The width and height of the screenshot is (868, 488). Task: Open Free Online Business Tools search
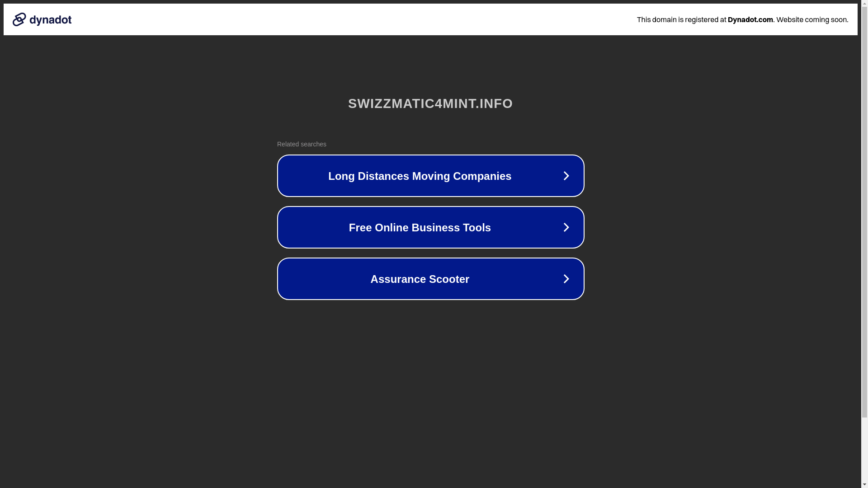tap(430, 227)
